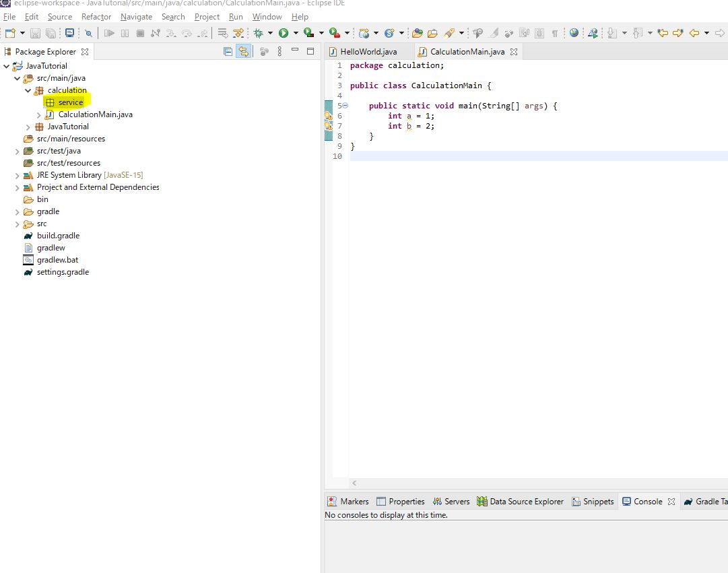
Task: Click the globe web browser icon
Action: [574, 33]
